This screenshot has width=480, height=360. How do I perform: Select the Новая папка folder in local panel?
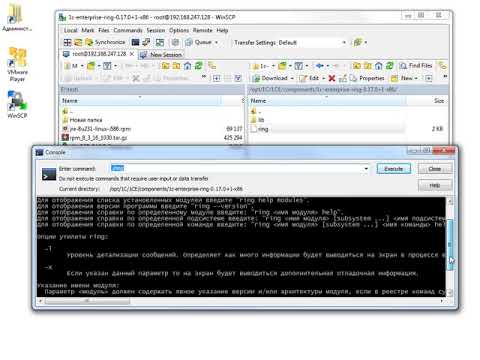click(x=82, y=120)
